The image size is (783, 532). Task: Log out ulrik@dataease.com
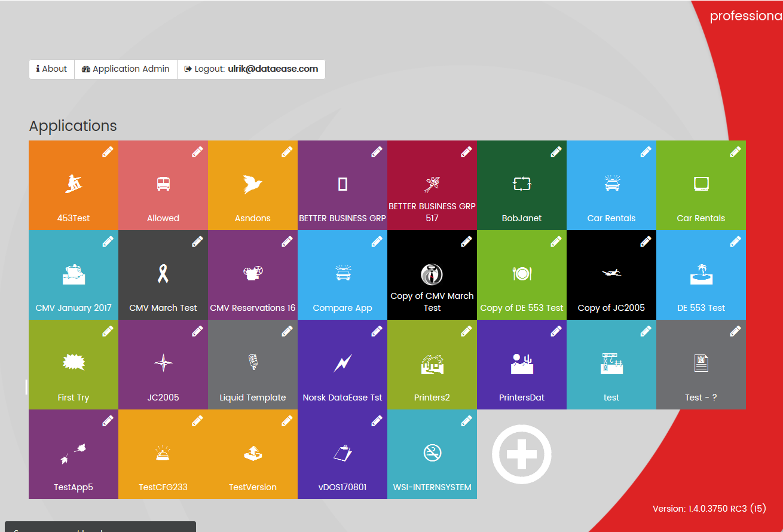[251, 69]
